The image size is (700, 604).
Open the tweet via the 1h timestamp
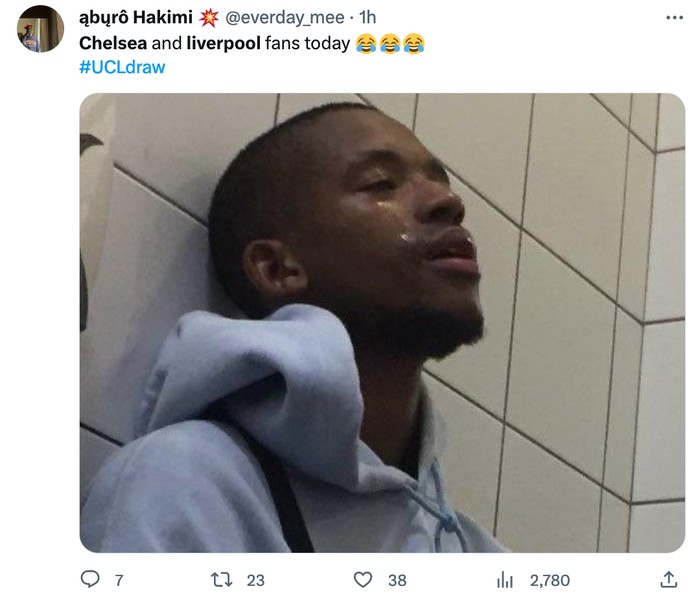tap(368, 18)
